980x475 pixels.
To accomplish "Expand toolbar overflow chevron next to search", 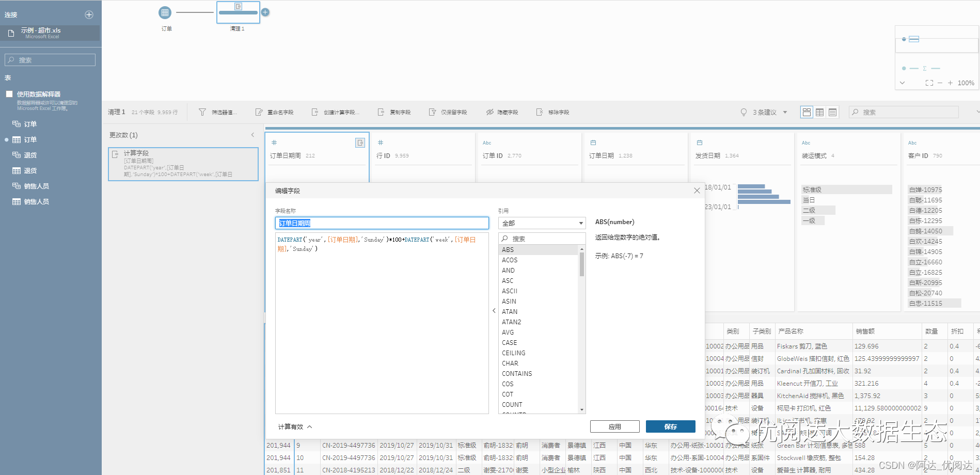I will [x=977, y=112].
